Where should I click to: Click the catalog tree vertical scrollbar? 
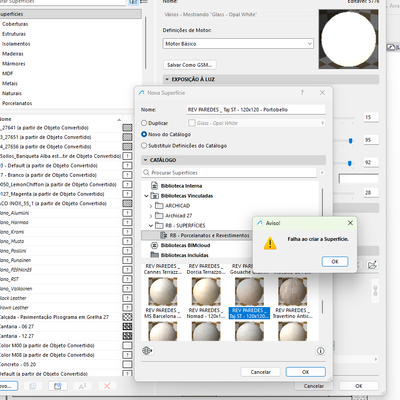point(322,201)
